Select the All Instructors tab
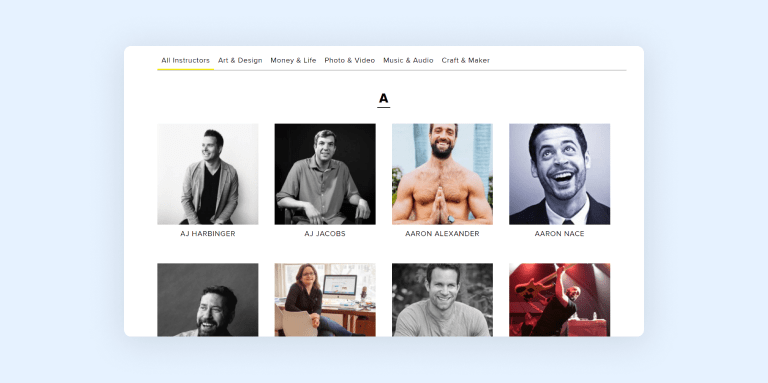The image size is (768, 383). click(x=185, y=61)
